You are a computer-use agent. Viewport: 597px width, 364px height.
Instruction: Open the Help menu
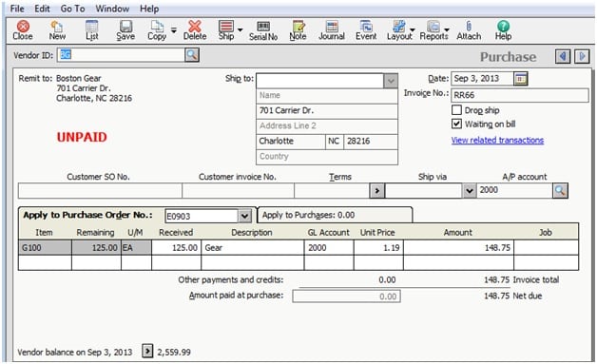click(x=149, y=9)
